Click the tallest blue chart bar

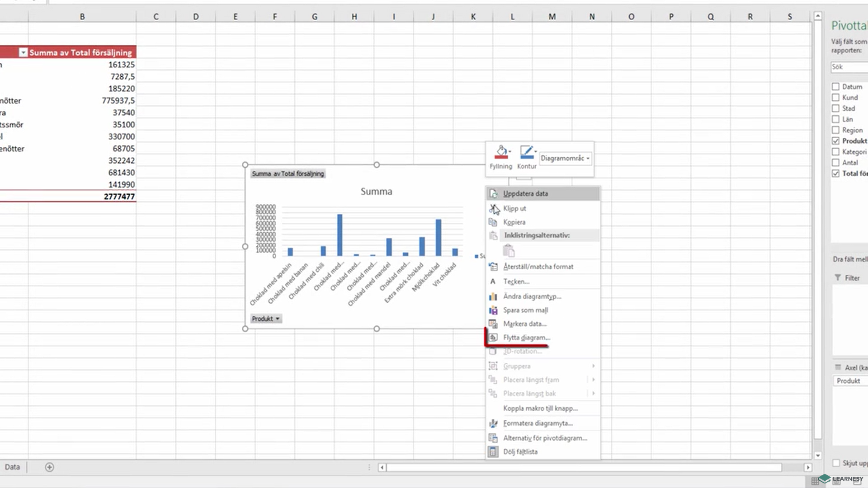pyautogui.click(x=340, y=235)
